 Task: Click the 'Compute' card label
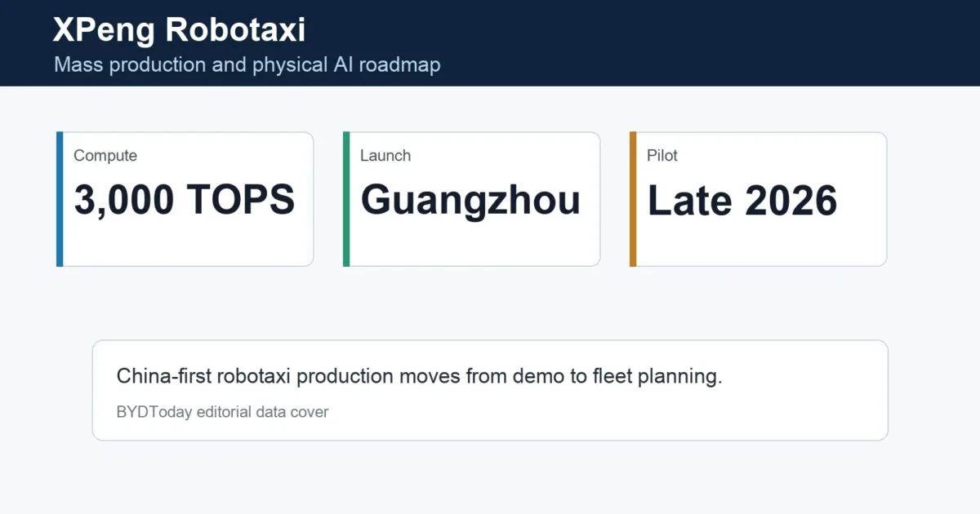coord(105,155)
